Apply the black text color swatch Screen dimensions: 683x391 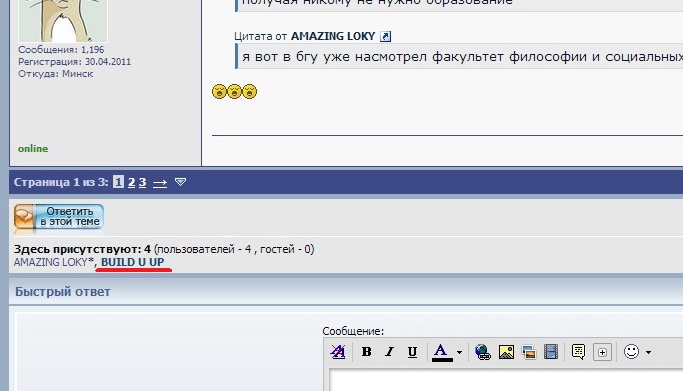click(x=442, y=353)
